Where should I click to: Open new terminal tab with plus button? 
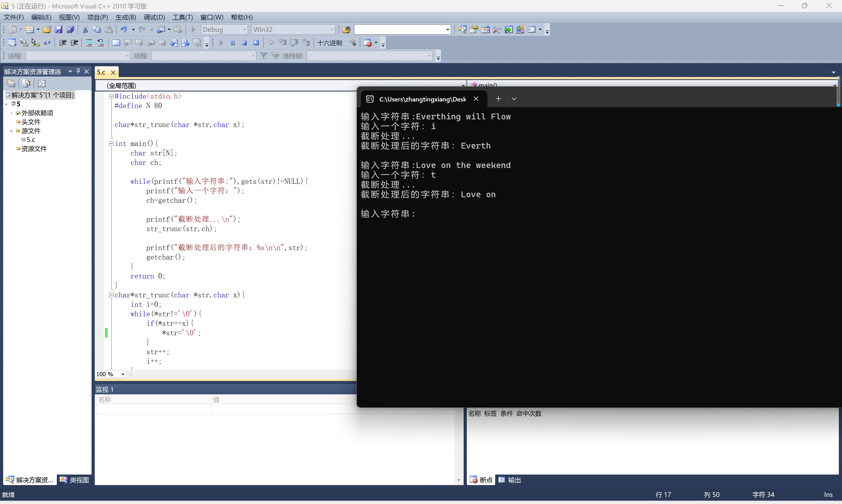pos(498,99)
